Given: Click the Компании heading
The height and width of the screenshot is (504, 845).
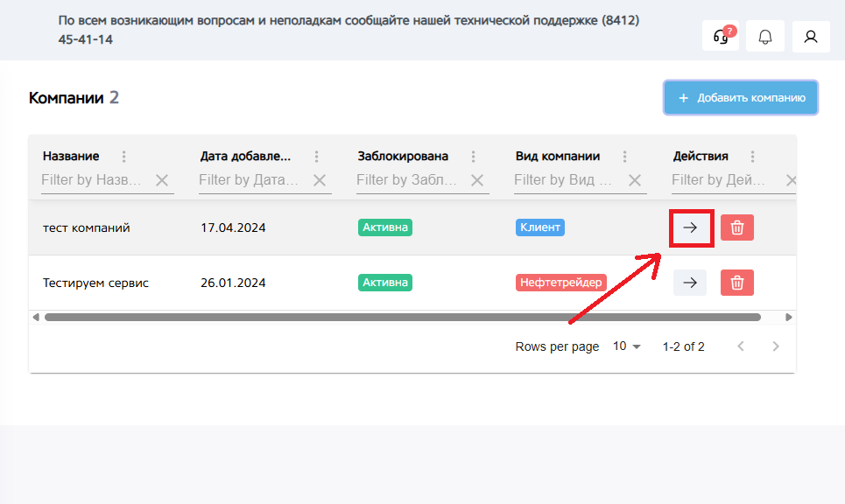Looking at the screenshot, I should 66,98.
